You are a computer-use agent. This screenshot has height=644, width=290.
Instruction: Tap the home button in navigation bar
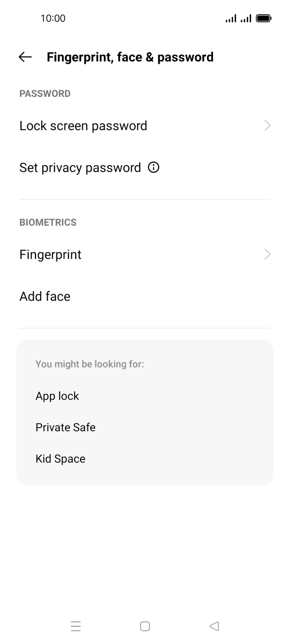[145, 626]
